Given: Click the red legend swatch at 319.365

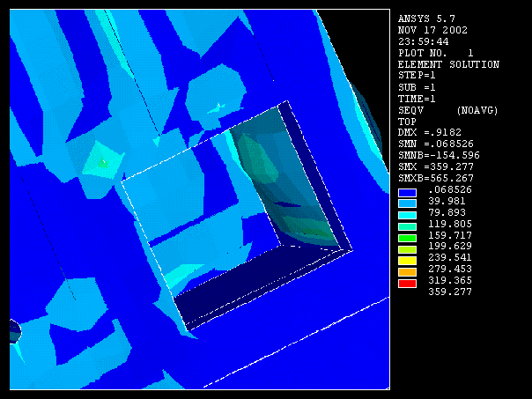Looking at the screenshot, I should pyautogui.click(x=407, y=284).
